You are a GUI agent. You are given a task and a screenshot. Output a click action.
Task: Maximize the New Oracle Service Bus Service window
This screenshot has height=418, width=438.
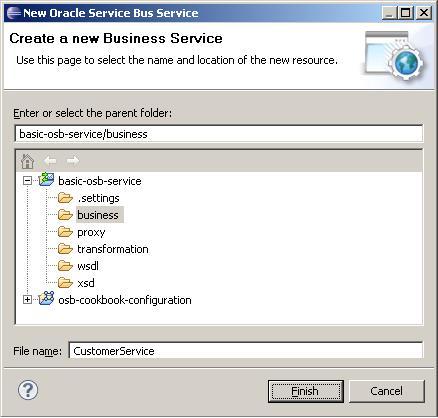tap(405, 13)
